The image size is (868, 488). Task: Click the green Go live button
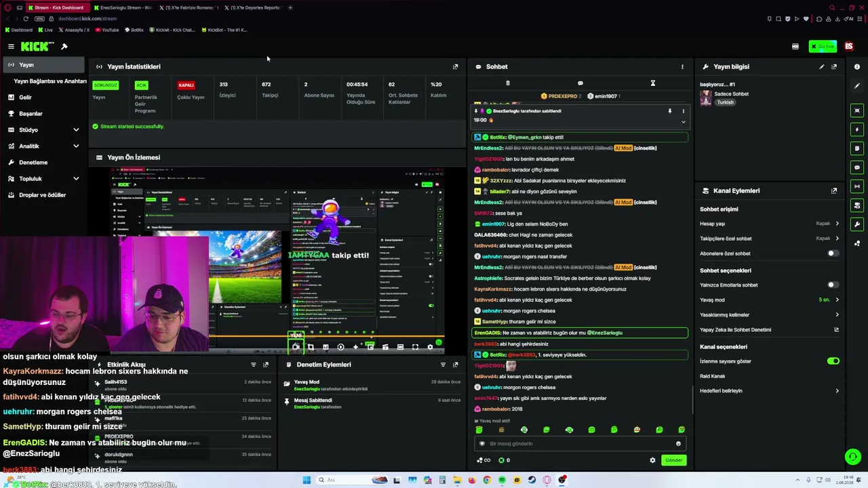pyautogui.click(x=823, y=46)
